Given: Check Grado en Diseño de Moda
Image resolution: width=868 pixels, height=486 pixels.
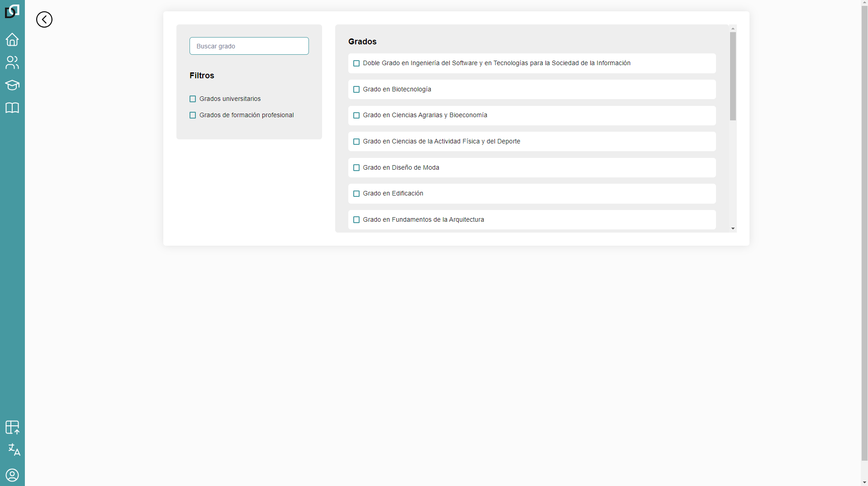Looking at the screenshot, I should 356,168.
